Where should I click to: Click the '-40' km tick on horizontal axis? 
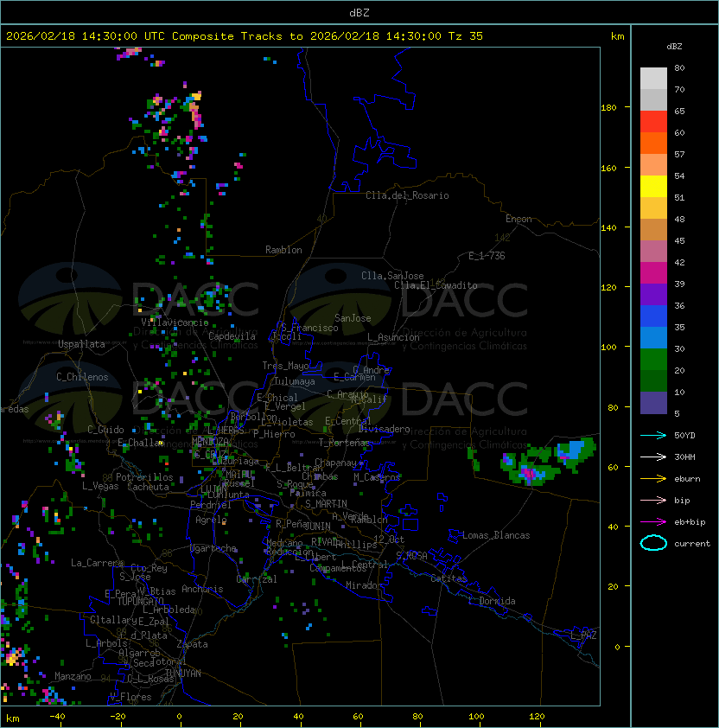[x=57, y=717]
